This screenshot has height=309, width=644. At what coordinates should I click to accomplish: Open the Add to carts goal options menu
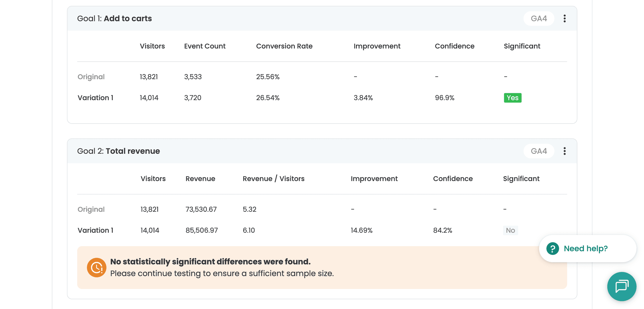click(565, 19)
